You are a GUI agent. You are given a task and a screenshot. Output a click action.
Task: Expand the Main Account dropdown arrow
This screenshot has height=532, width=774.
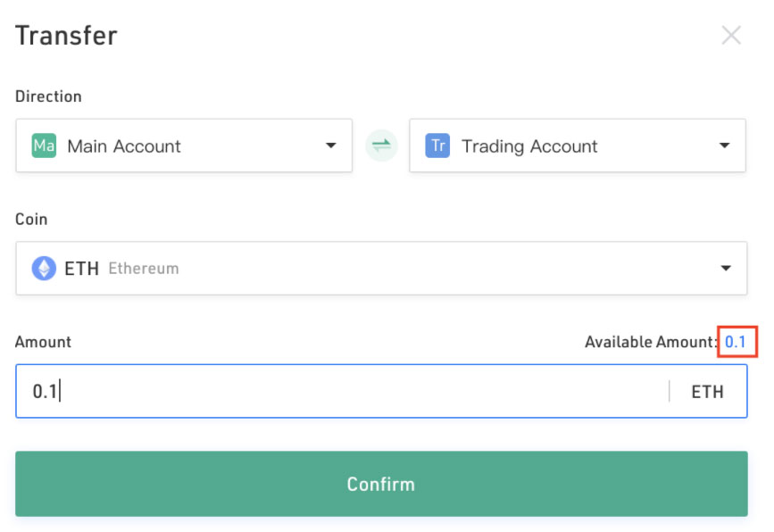tap(330, 145)
